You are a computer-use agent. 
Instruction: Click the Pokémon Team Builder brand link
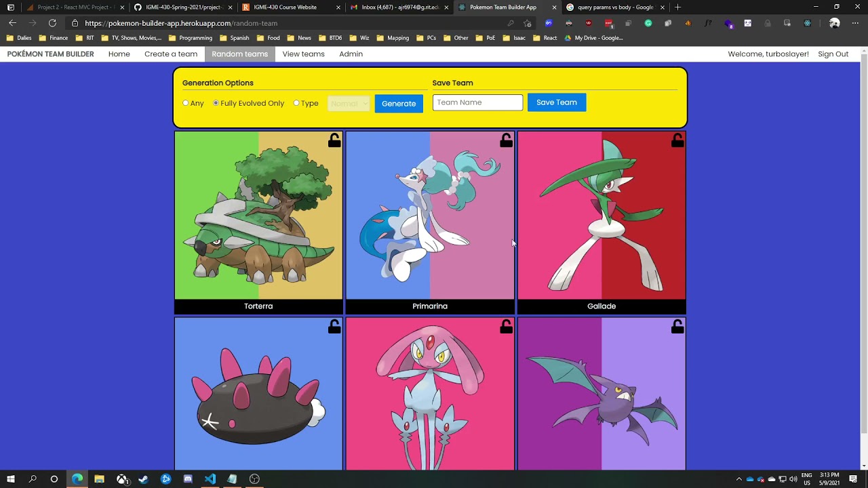click(x=51, y=54)
